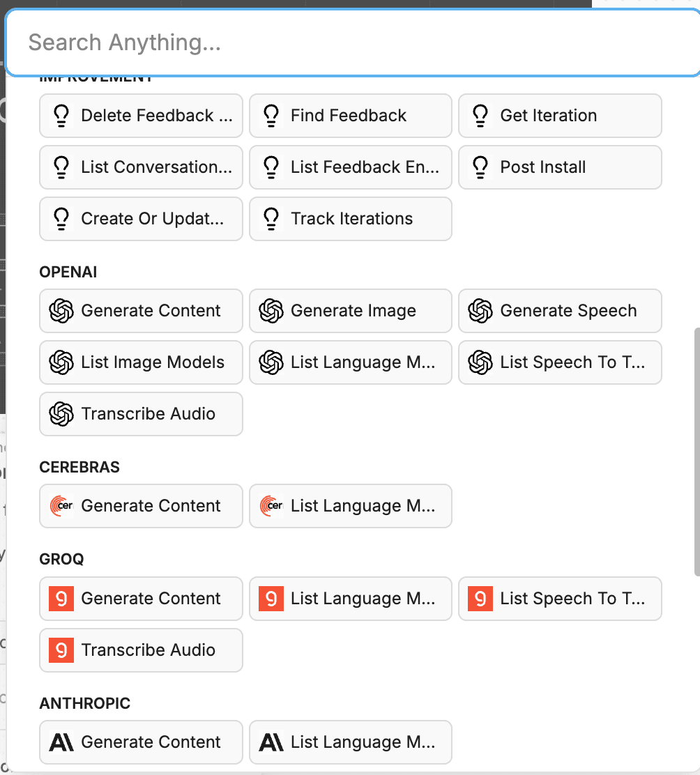Click lightbulb icon on Track Iterations
700x775 pixels.
[271, 219]
